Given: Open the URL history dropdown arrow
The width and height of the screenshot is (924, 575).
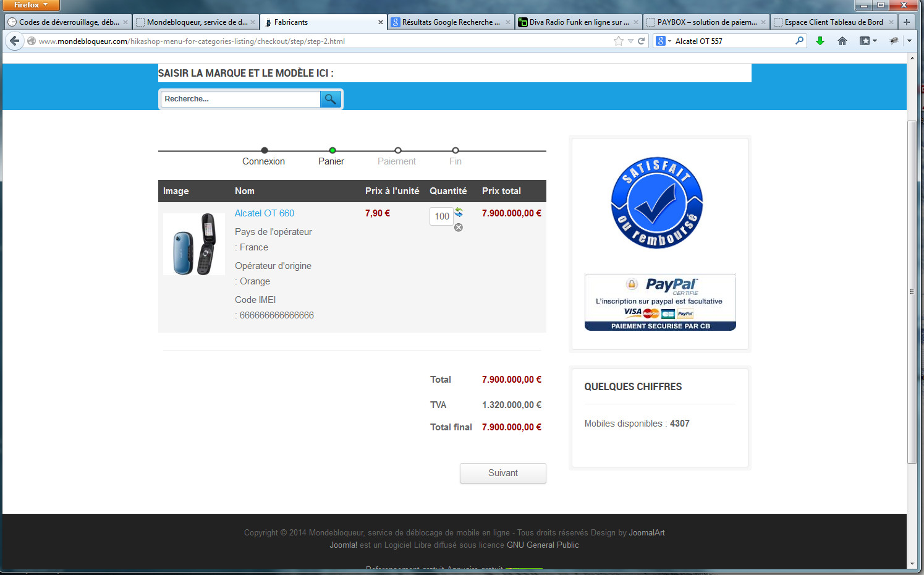Looking at the screenshot, I should 630,41.
